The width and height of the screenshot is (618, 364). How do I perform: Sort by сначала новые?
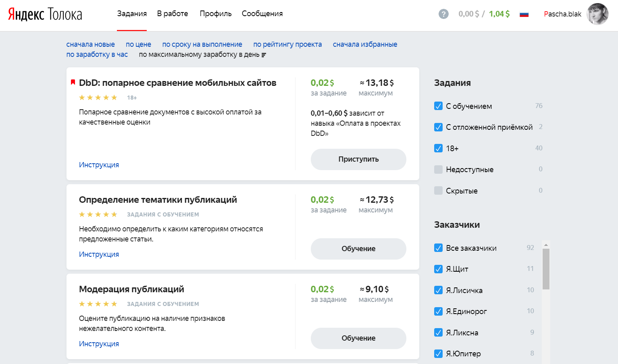click(90, 44)
